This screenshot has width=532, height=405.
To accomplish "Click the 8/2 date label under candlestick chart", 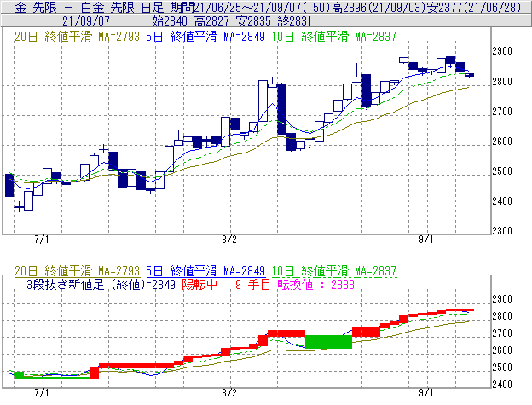I will tap(229, 240).
